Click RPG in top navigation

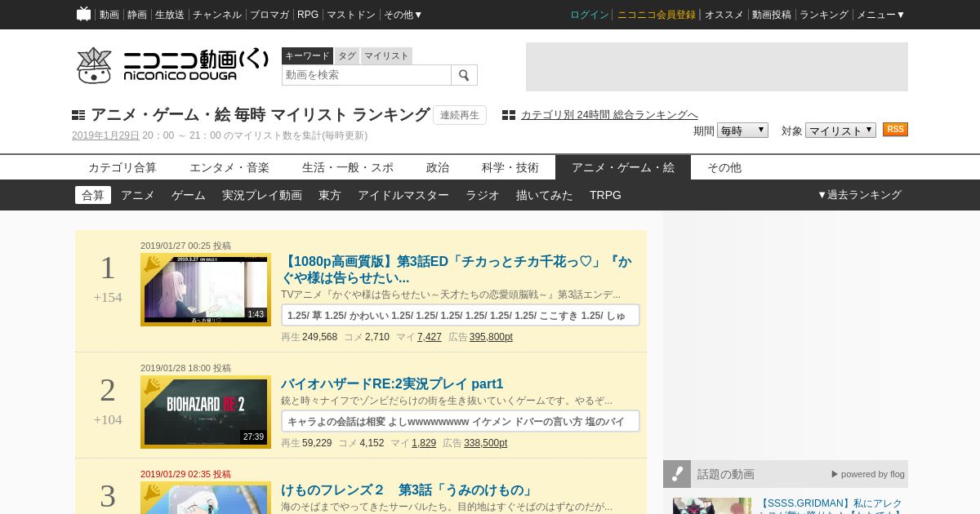308,15
